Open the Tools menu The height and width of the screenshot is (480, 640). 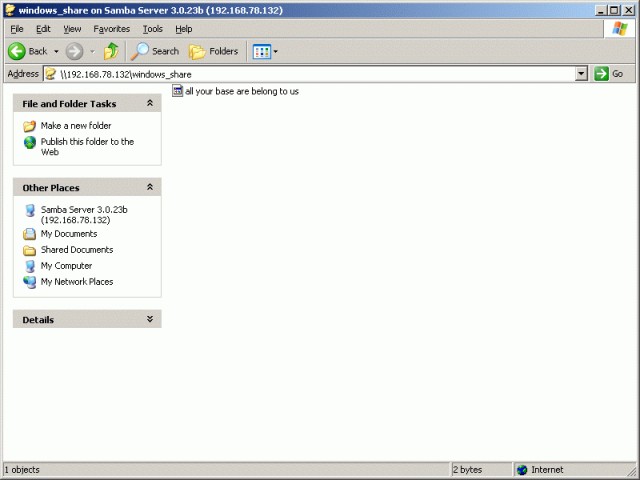(x=153, y=29)
